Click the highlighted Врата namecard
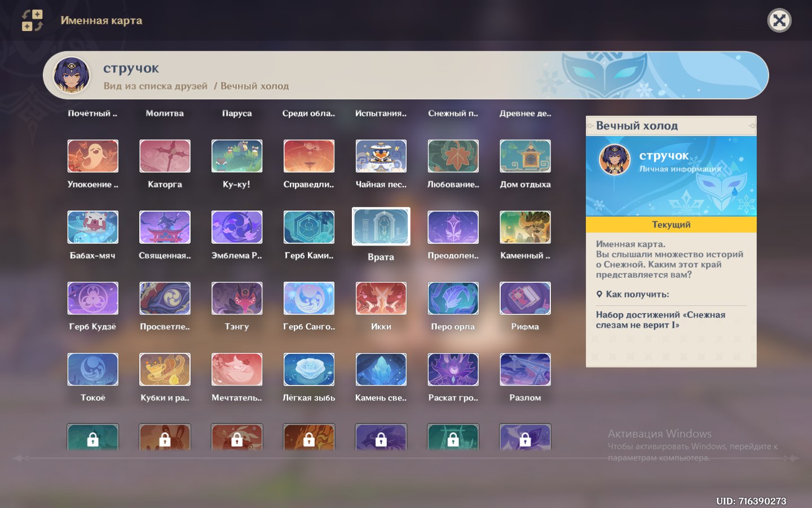 click(381, 227)
